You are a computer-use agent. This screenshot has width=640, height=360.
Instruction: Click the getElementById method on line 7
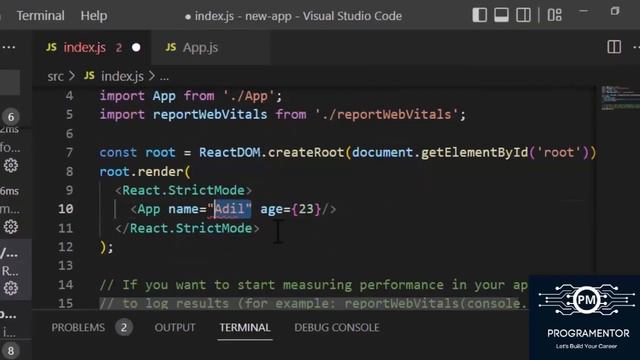[x=474, y=153]
